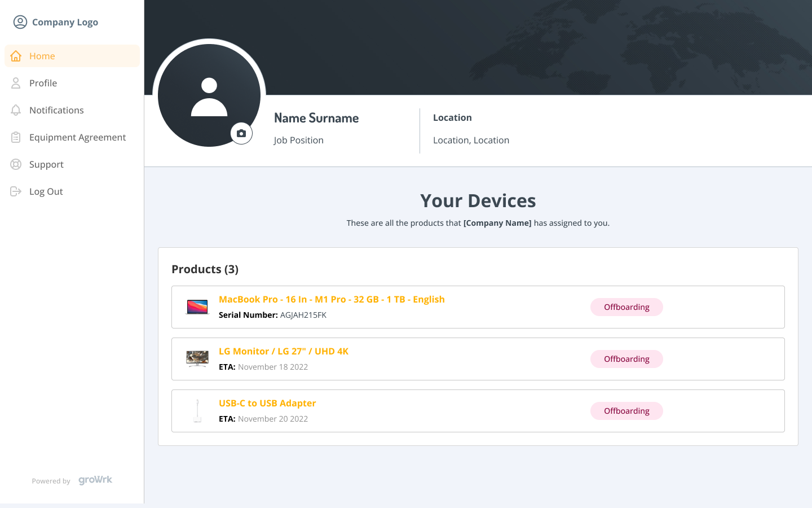Viewport: 812px width, 508px height.
Task: Click the Notifications bell icon
Action: click(16, 110)
